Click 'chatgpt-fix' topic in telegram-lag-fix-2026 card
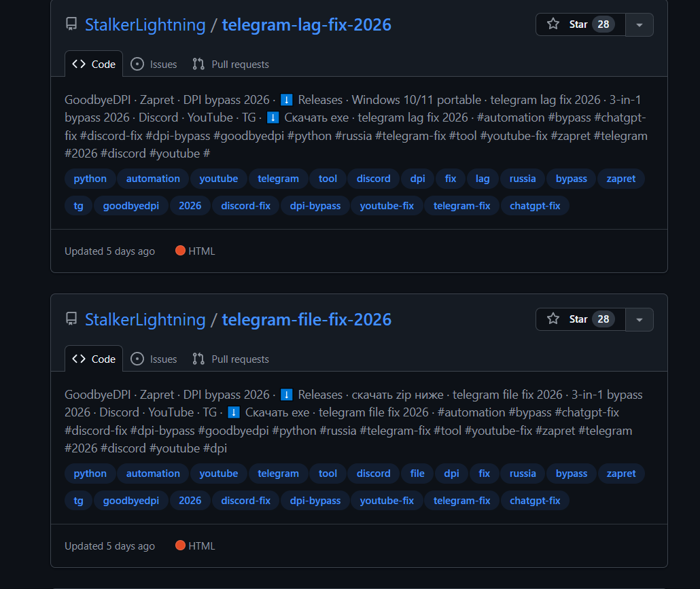This screenshot has width=700, height=589. coord(536,206)
